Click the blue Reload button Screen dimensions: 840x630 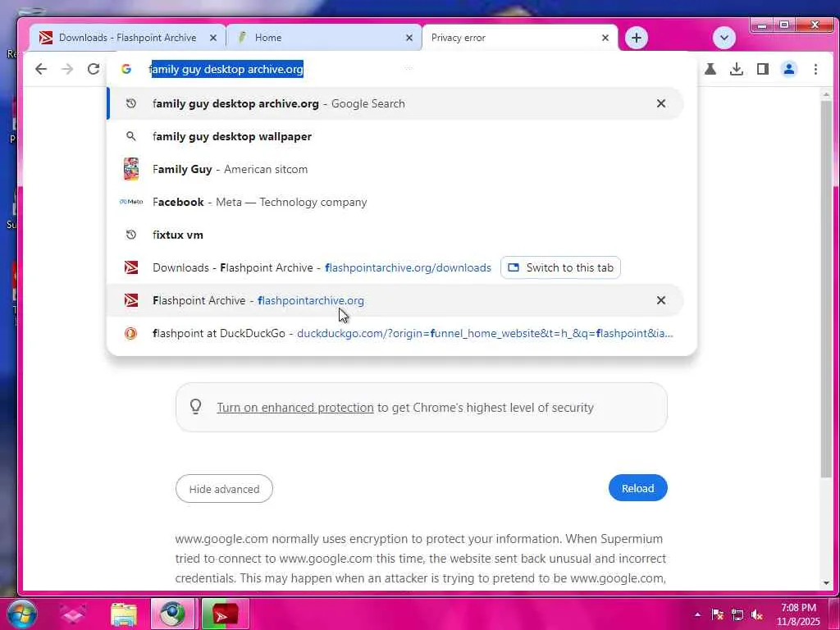[637, 489]
